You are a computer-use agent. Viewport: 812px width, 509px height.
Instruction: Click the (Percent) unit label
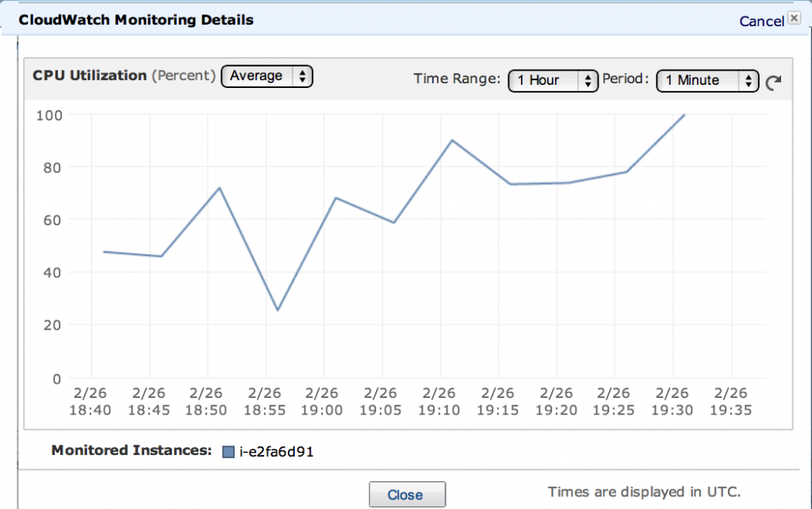[x=183, y=75]
